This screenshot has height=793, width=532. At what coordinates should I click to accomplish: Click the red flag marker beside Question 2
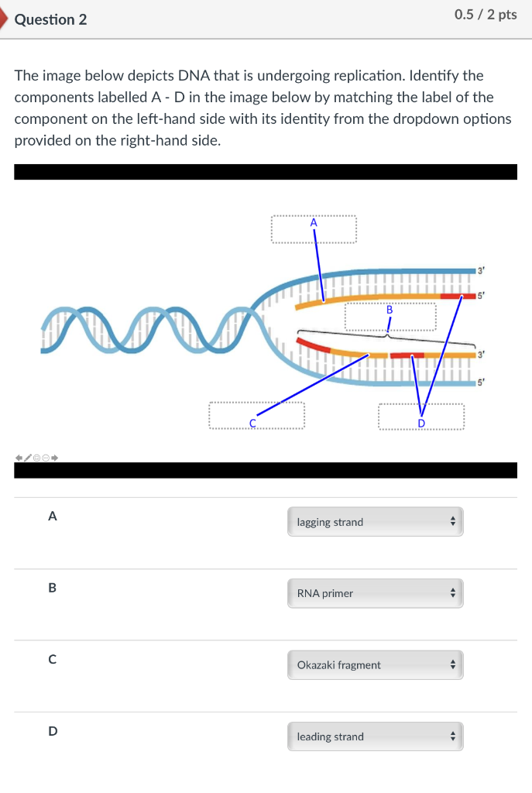coord(4,19)
